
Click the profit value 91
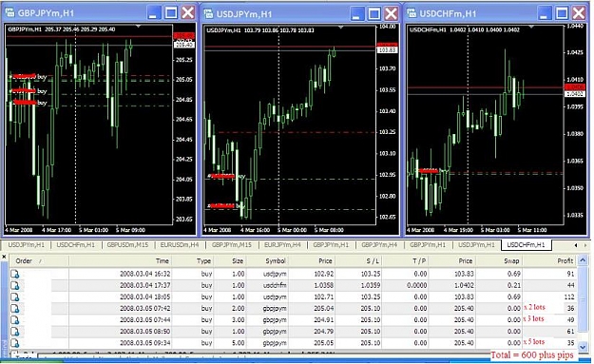[x=570, y=274]
